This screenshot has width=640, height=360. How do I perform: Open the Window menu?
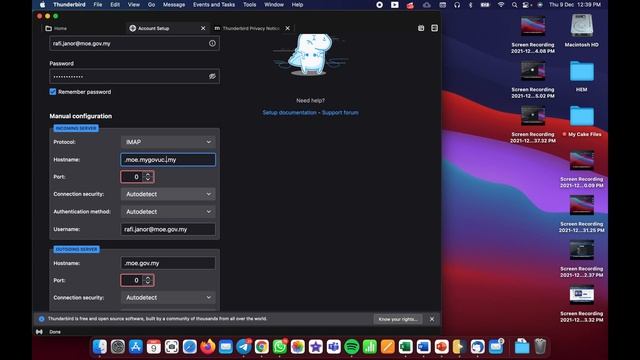(x=273, y=4)
